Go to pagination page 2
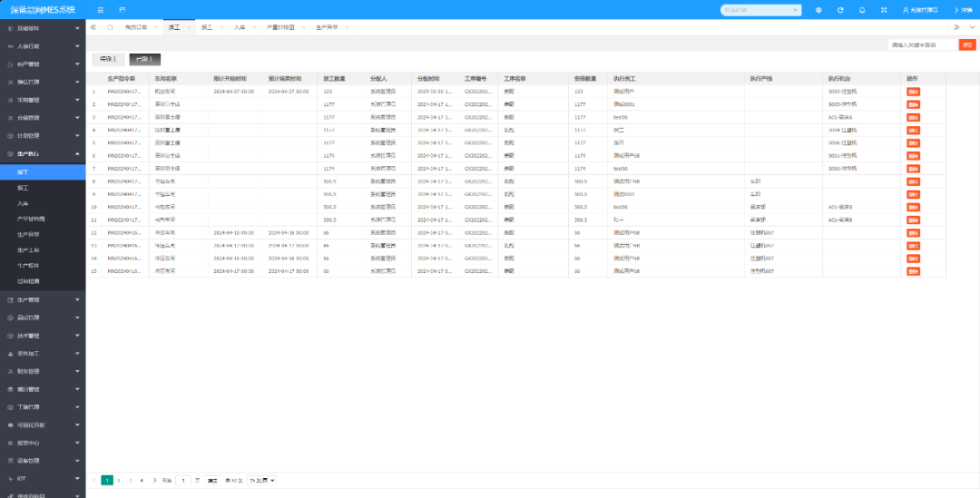Screen dimensions: 980x498 click(119, 481)
